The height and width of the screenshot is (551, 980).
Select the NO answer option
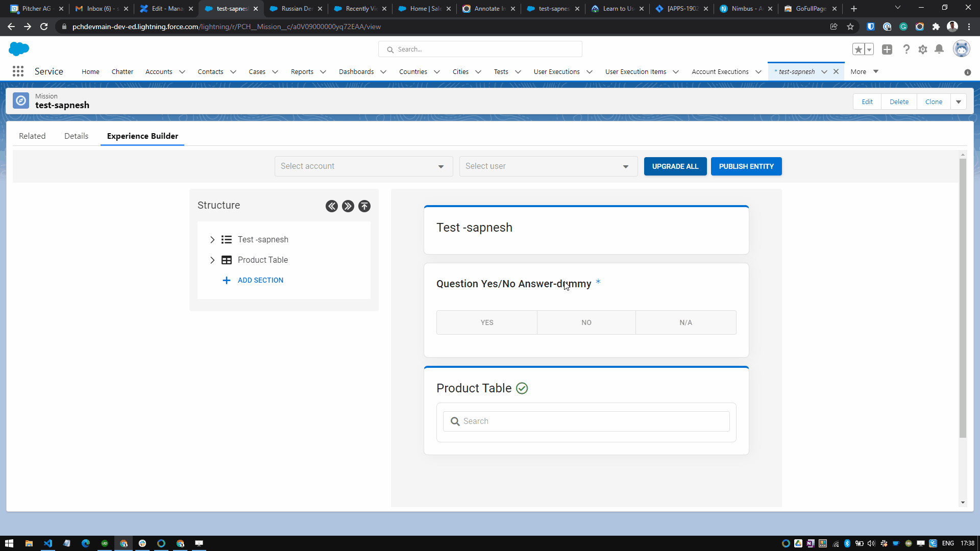coord(586,322)
